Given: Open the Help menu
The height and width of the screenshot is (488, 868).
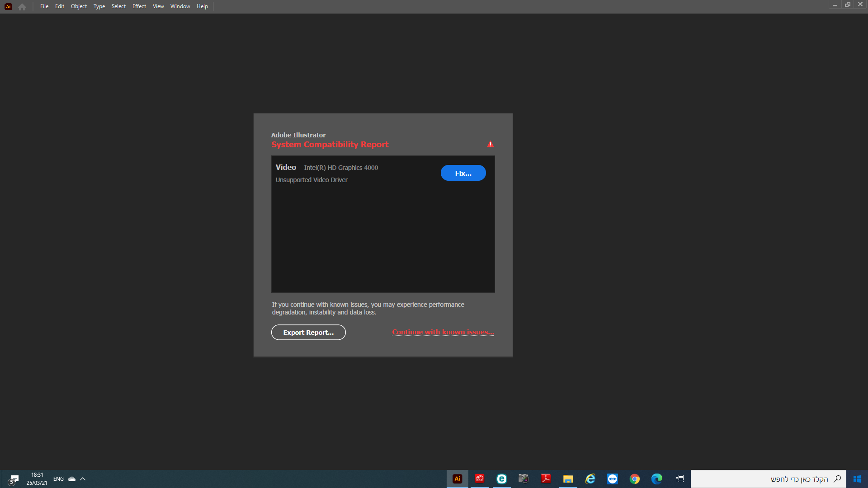Looking at the screenshot, I should tap(202, 6).
